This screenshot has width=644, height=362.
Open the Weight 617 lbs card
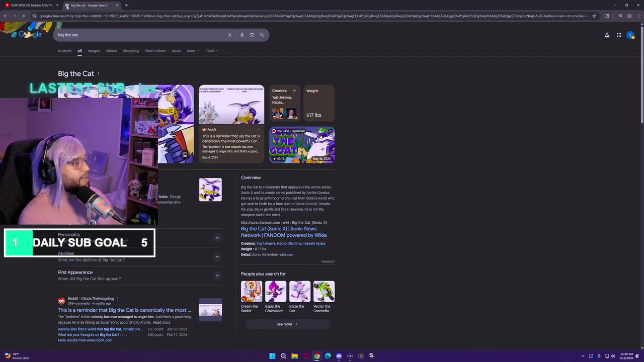[318, 103]
